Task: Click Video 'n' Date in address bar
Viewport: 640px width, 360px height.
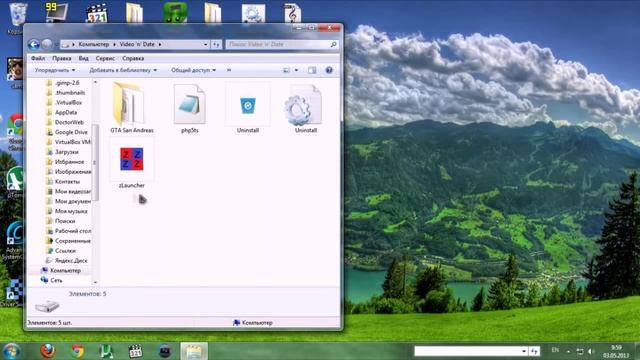Action: (x=137, y=44)
